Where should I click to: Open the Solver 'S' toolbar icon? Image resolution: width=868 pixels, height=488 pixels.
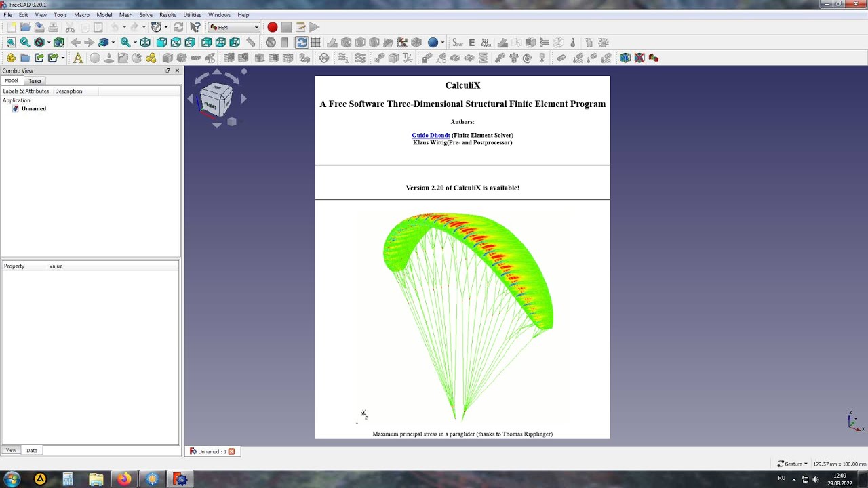click(x=458, y=42)
